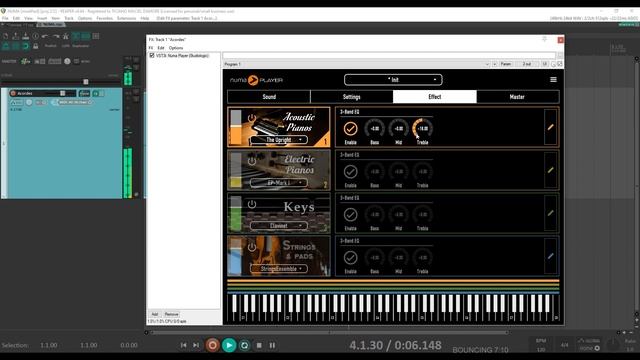Toggle VSTi Numa Player checkbox in FX list
Viewport: 640px width, 360px height.
[152, 56]
